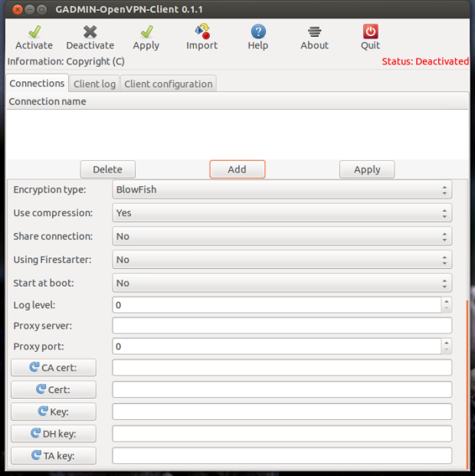Increase Proxy port with up arrow
Image resolution: width=475 pixels, height=476 pixels.
coord(447,343)
